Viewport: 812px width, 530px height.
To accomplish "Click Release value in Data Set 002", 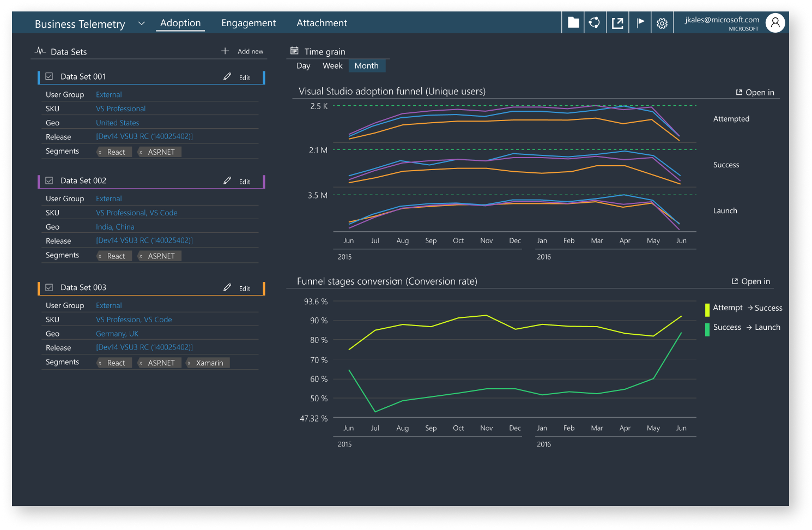I will 144,240.
